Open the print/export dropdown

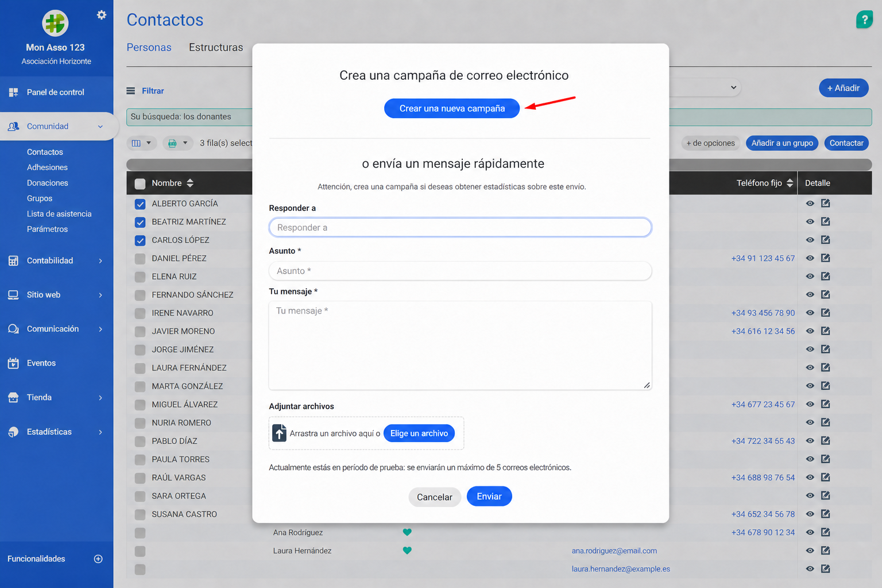(177, 143)
